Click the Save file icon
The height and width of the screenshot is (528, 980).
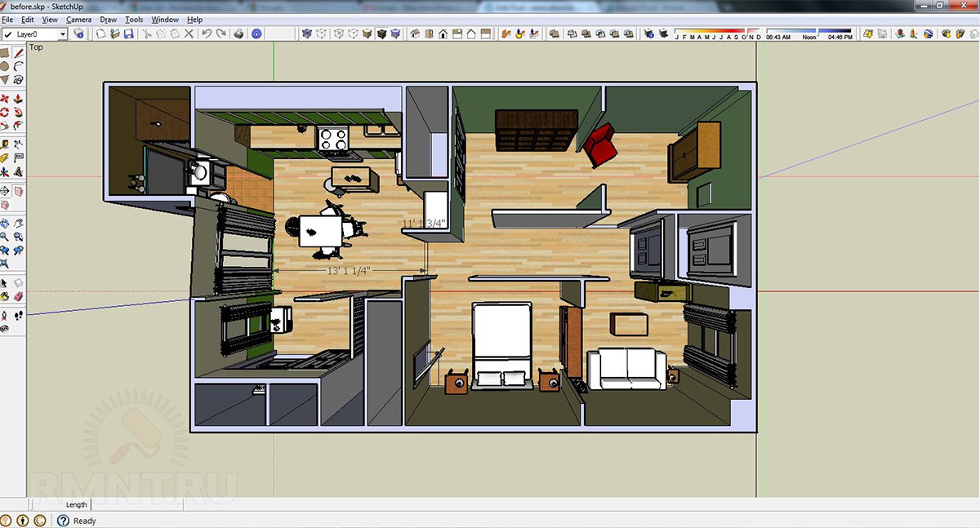(x=128, y=34)
